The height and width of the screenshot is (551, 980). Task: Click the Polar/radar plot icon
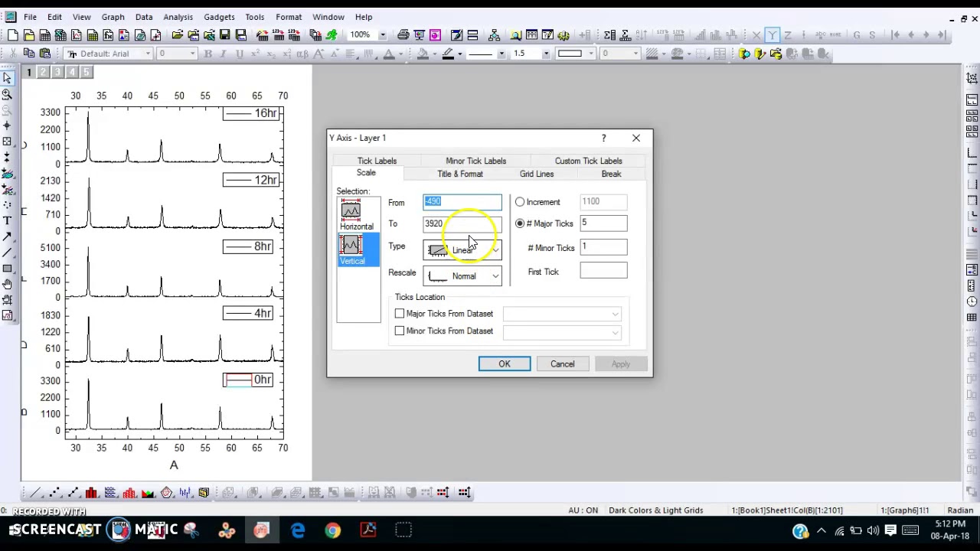pyautogui.click(x=166, y=492)
